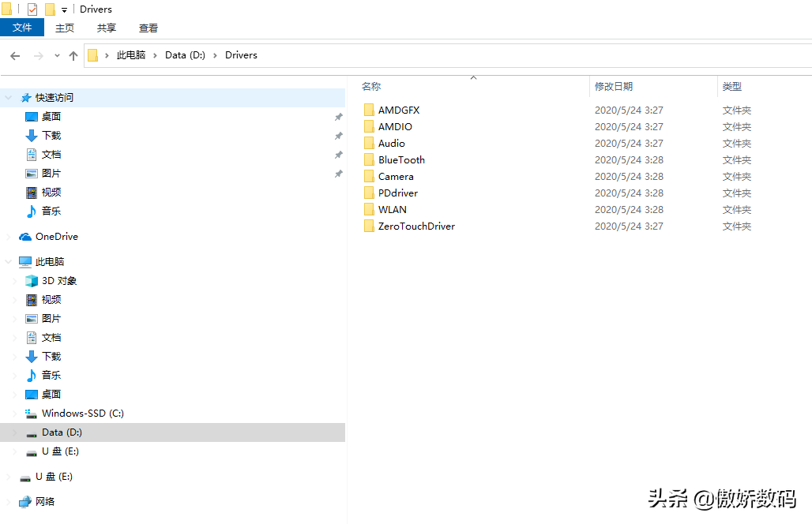Expand the chevron after Data (D:) in address bar
This screenshot has width=812, height=524.
(x=215, y=55)
